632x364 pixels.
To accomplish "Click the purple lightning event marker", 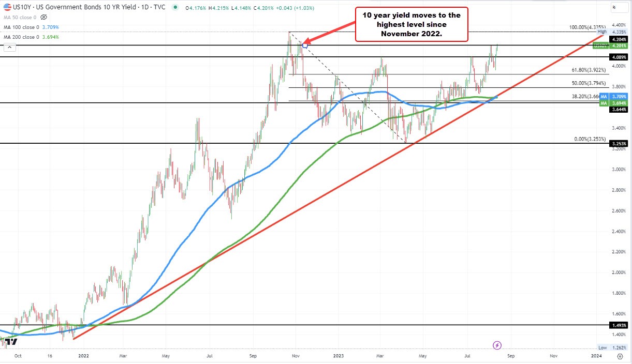I will [x=497, y=344].
